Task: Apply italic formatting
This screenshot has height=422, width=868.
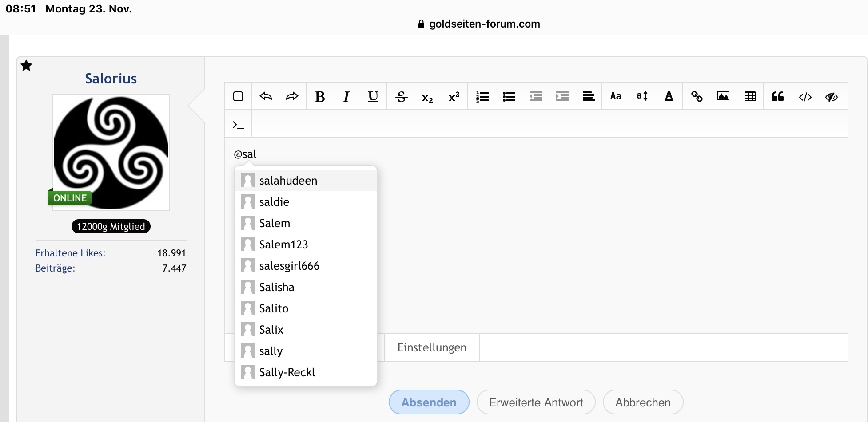Action: pos(346,96)
